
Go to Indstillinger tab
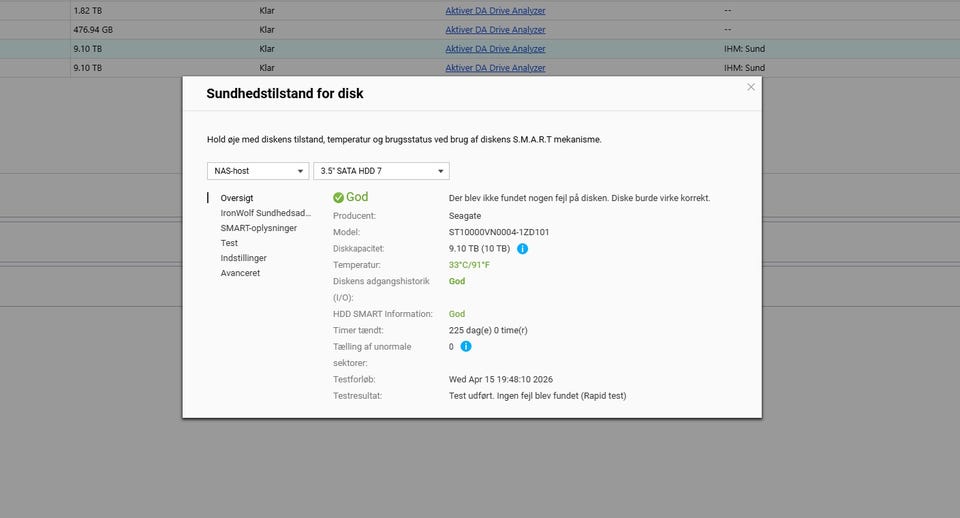pos(243,258)
